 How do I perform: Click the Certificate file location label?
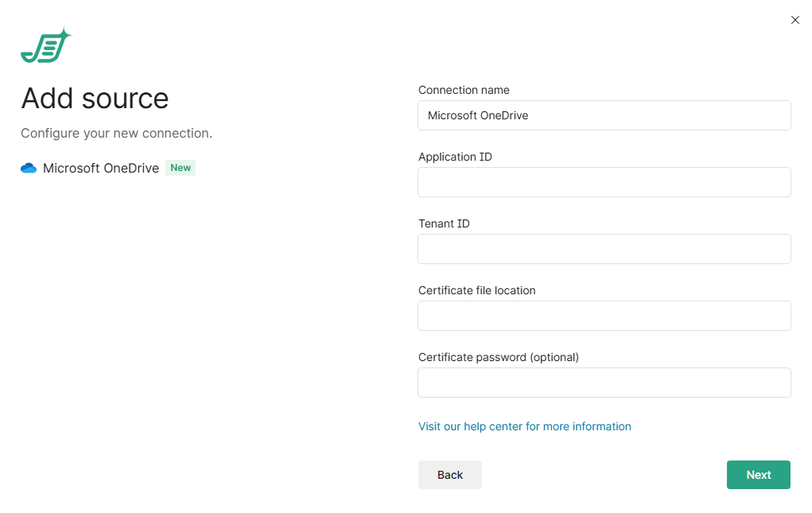476,290
